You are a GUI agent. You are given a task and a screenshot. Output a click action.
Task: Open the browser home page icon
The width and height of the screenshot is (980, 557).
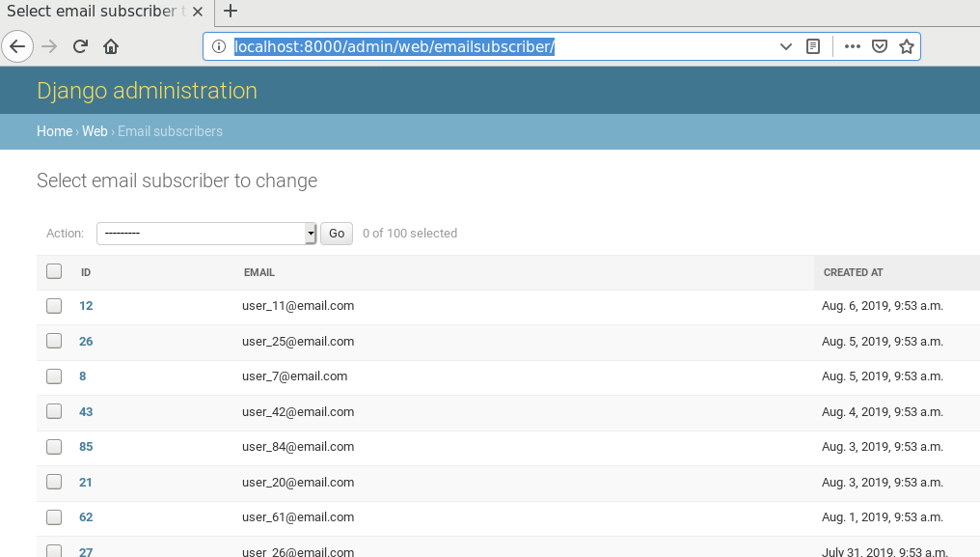pos(111,46)
